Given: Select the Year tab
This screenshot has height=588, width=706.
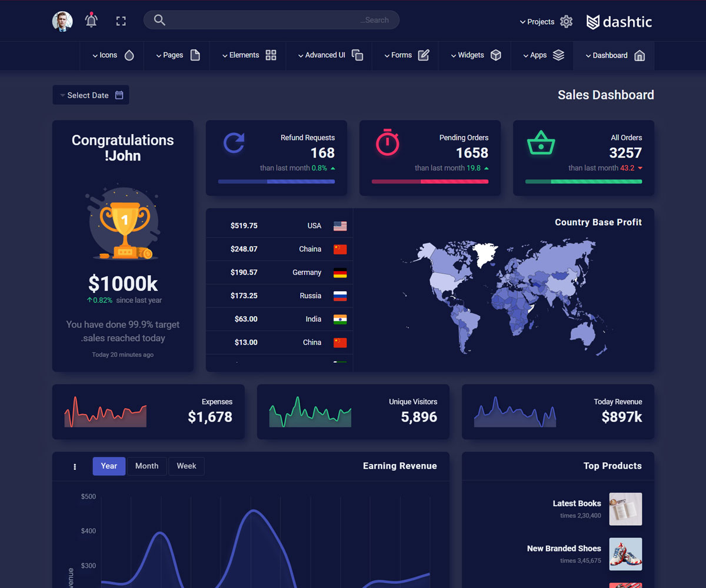Looking at the screenshot, I should pyautogui.click(x=109, y=466).
